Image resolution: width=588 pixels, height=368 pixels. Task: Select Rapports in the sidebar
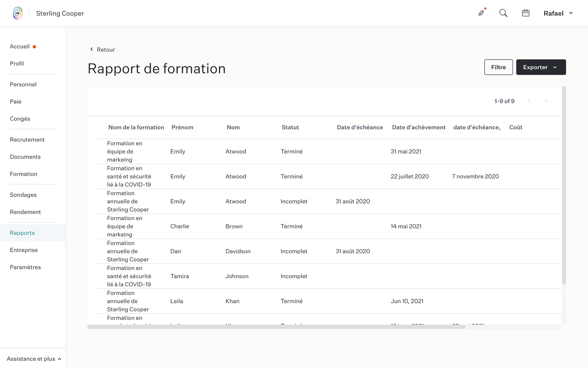point(22,233)
